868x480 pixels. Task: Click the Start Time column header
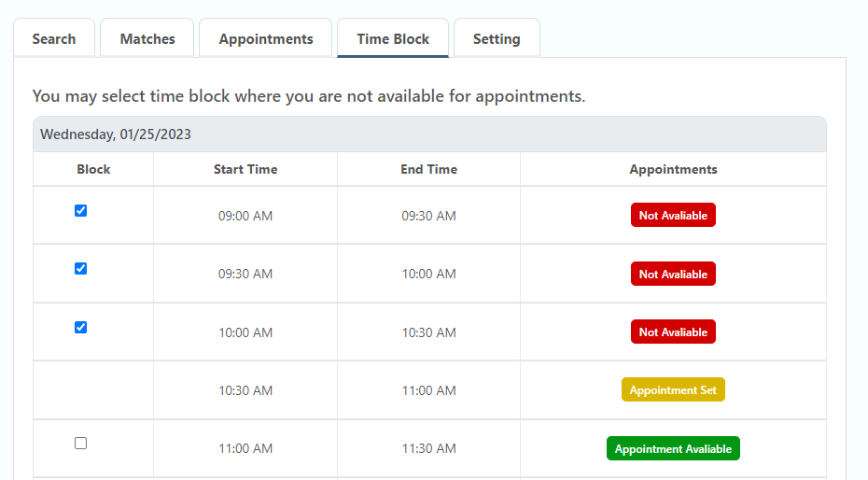(x=245, y=169)
